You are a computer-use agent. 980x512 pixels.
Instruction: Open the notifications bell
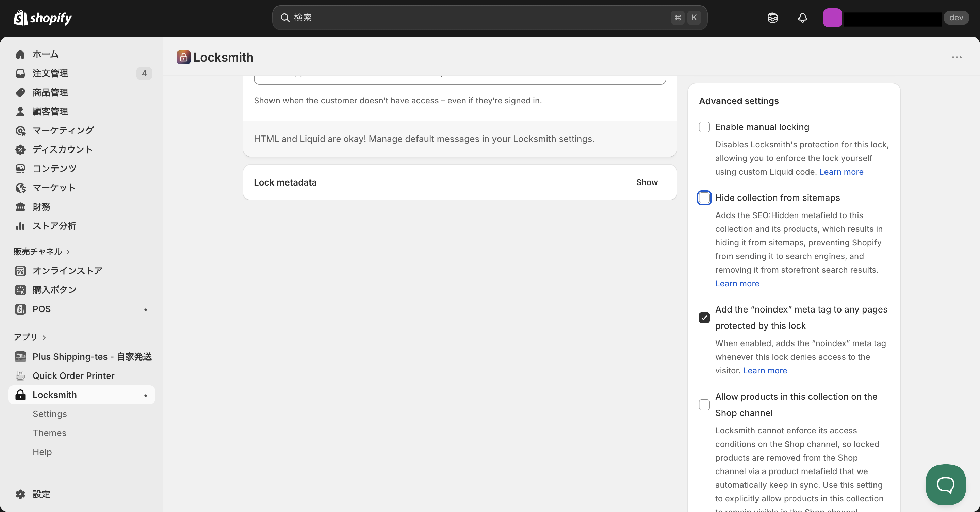[802, 17]
